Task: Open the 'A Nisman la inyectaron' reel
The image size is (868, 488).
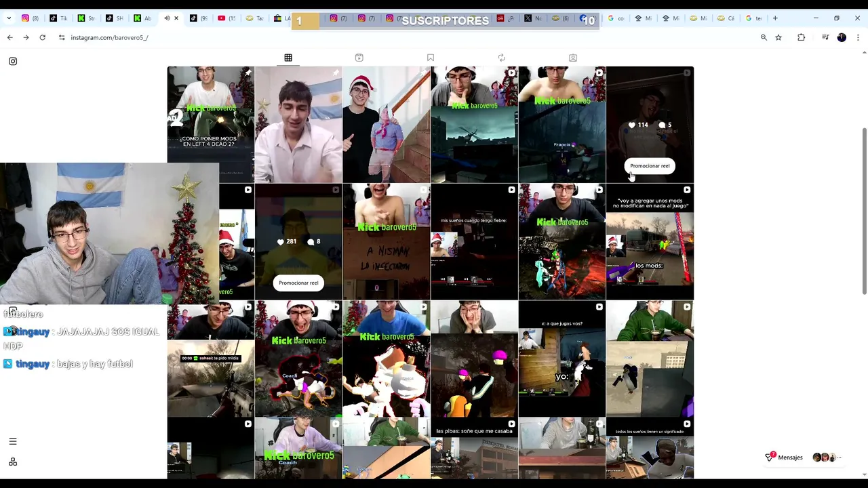Action: [x=387, y=241]
